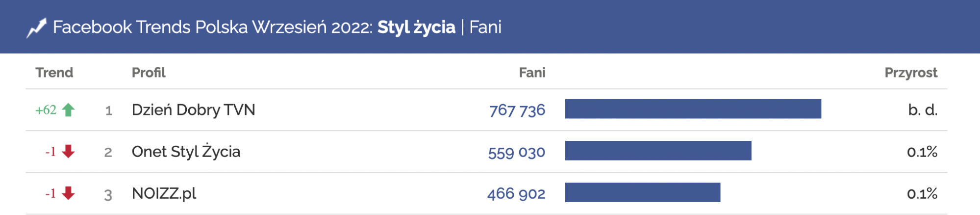The image size is (980, 215).
Task: Open the Dzień Dobry TVN profile
Action: click(193, 110)
